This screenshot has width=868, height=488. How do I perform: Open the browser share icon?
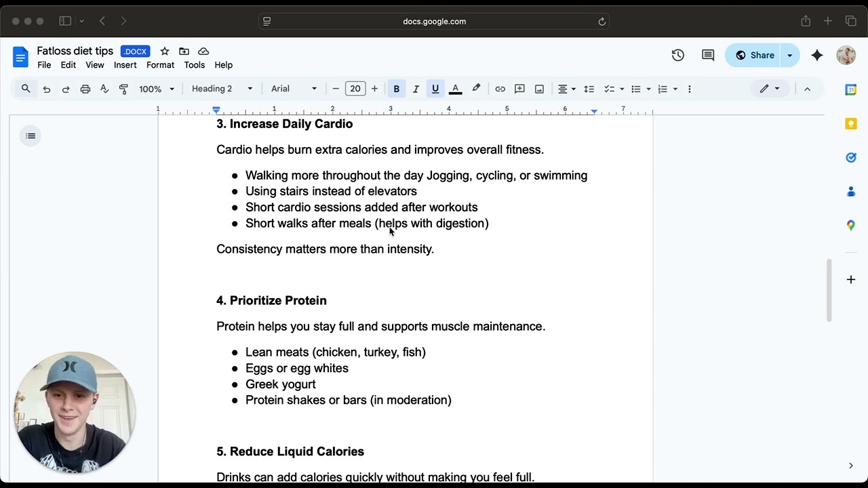[806, 21]
